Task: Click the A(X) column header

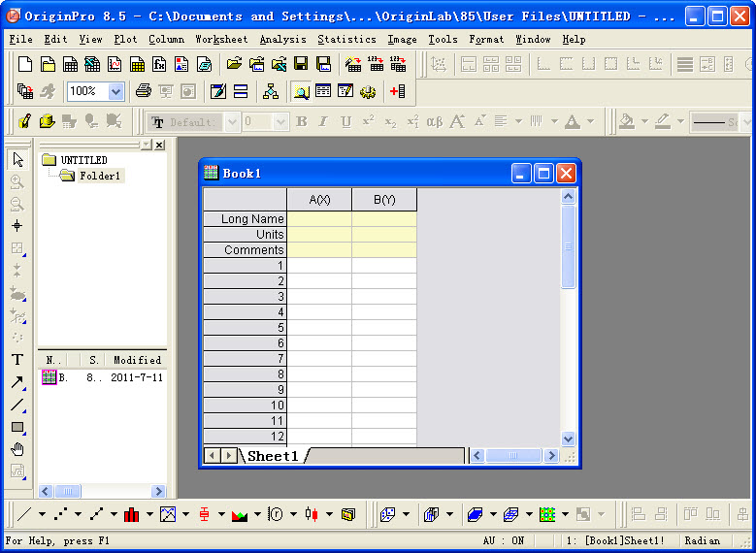Action: click(x=319, y=200)
